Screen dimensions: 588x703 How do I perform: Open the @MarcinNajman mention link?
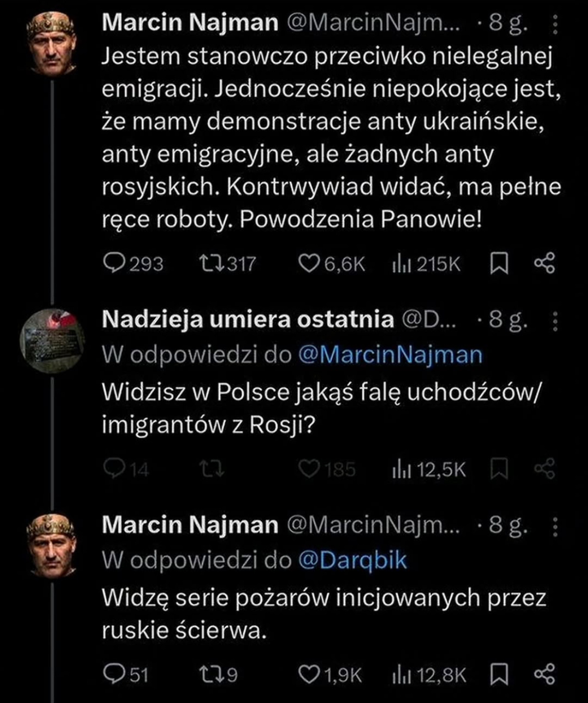pyautogui.click(x=391, y=355)
